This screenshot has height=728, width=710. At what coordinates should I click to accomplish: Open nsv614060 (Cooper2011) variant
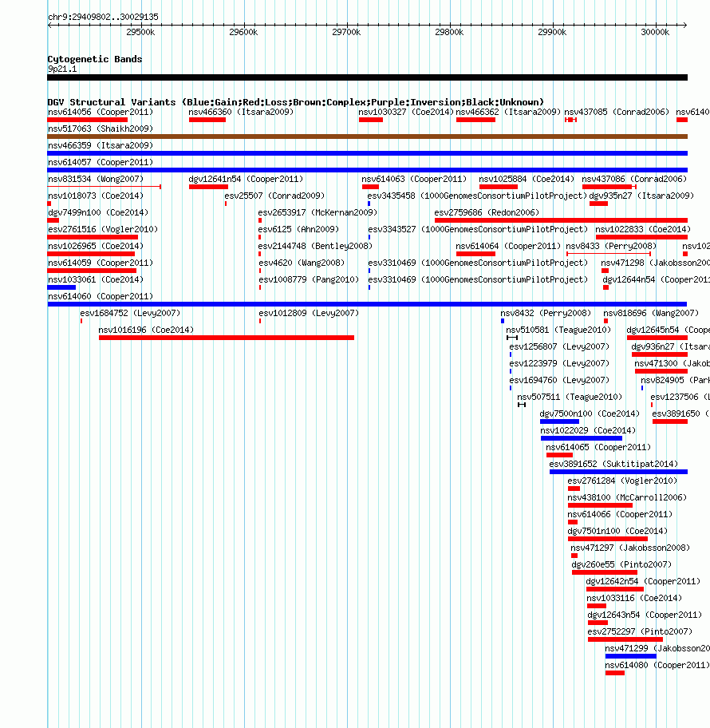pyautogui.click(x=101, y=295)
